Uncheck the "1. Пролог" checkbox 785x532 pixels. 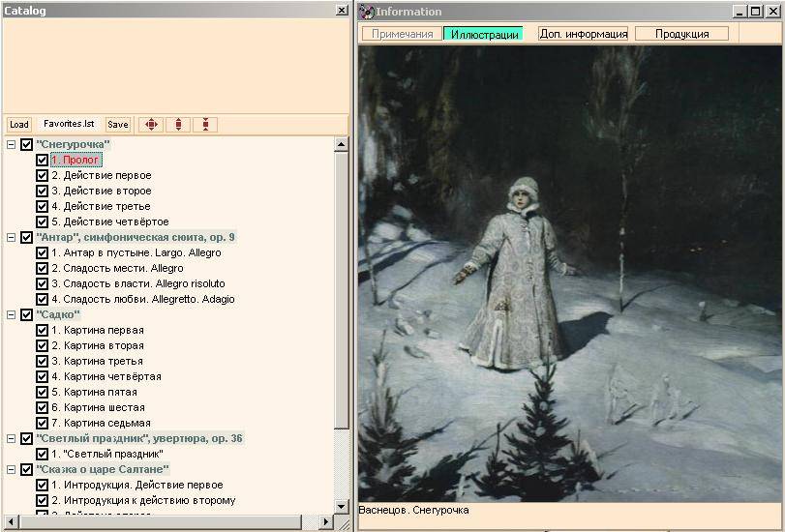[42, 161]
